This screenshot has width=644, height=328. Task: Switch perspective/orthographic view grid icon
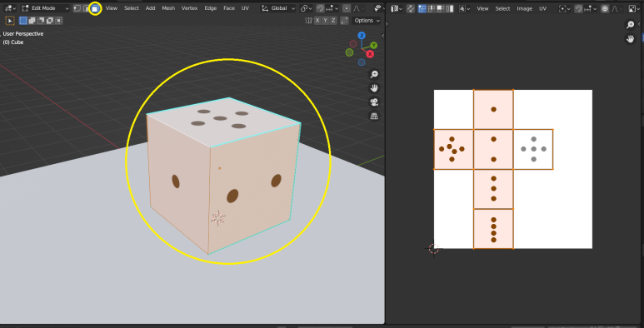coord(374,117)
